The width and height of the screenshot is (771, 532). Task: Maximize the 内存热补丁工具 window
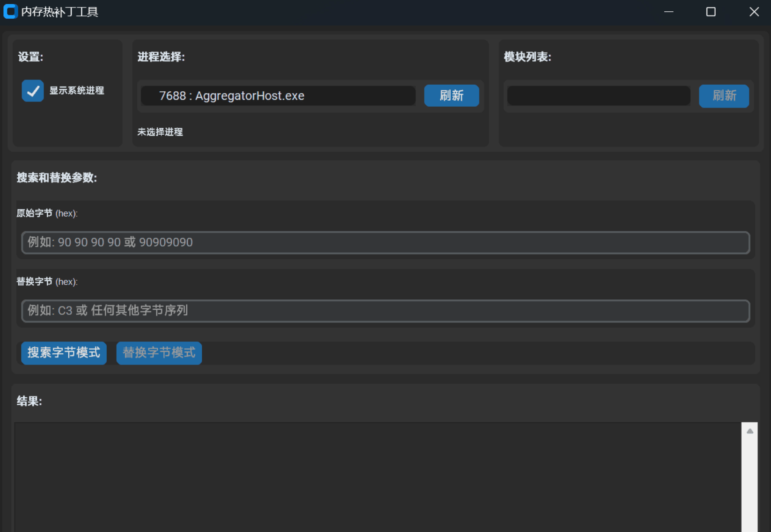click(711, 12)
